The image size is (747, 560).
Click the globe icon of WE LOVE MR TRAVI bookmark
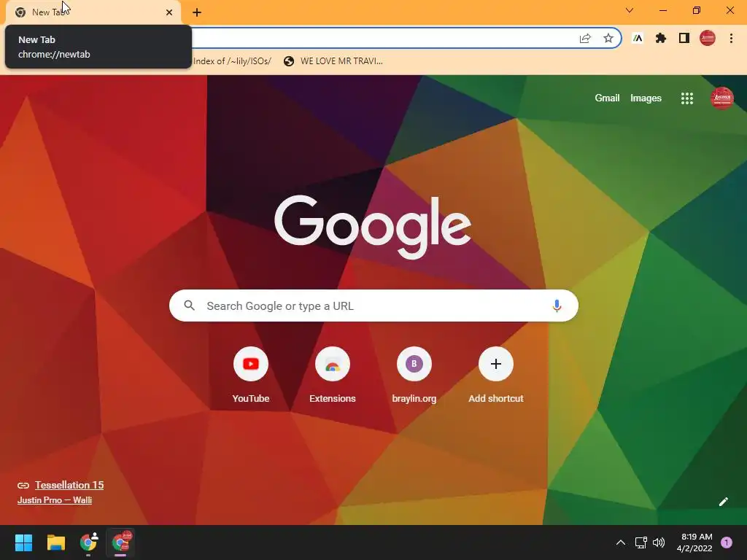click(289, 61)
